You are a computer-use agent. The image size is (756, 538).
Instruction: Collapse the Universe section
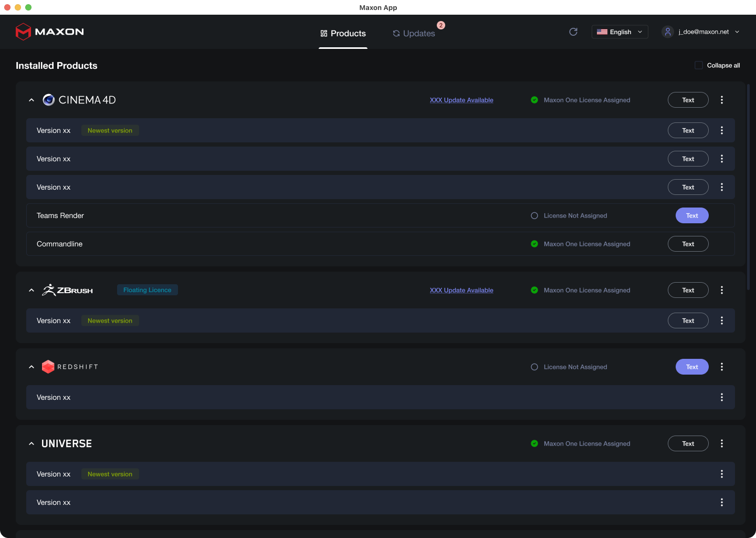pos(31,443)
